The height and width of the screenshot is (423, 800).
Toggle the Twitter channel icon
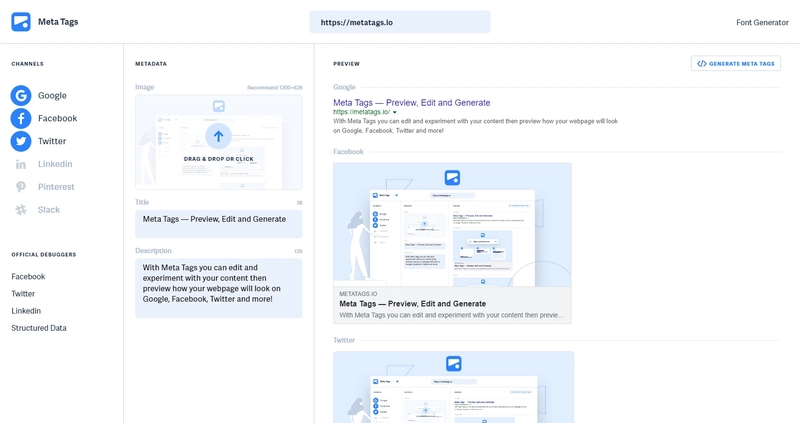[21, 141]
